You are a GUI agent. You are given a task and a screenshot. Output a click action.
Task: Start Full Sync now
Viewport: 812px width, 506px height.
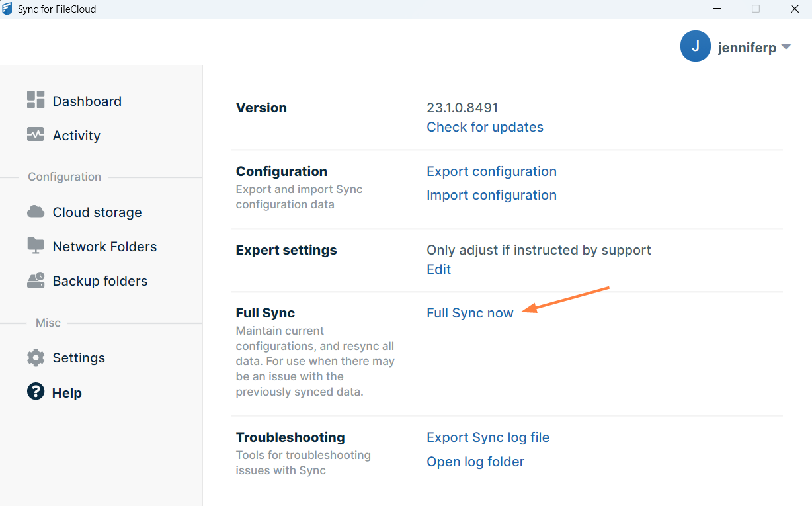point(469,313)
